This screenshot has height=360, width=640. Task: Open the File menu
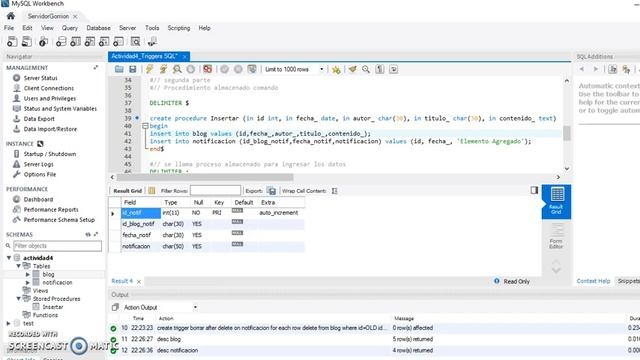coord(9,28)
